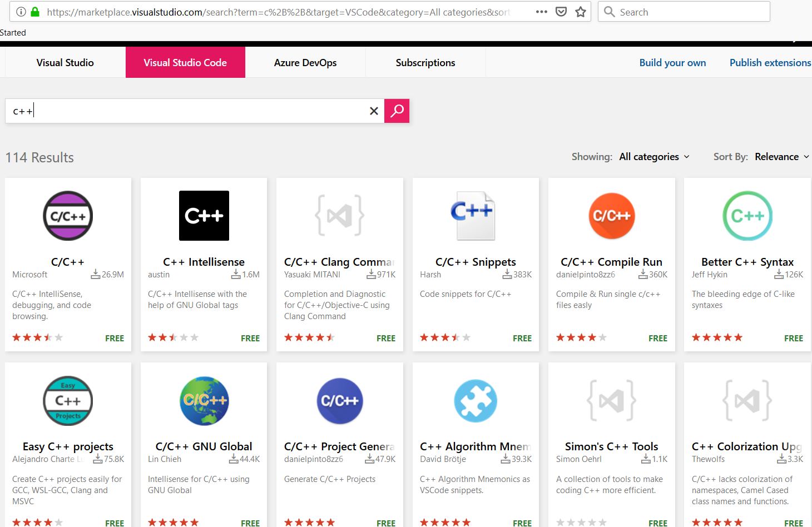Switch to the Azure DevOps tab

(x=305, y=62)
